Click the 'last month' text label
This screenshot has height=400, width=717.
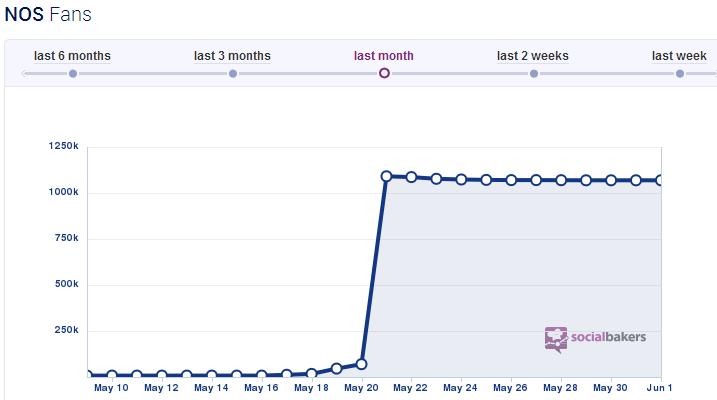384,56
